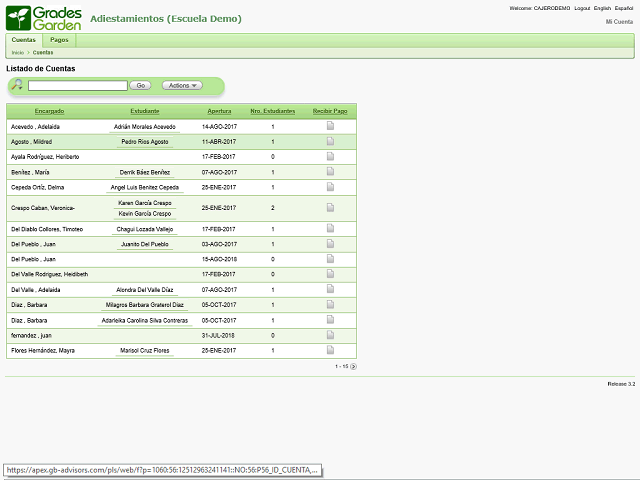Screen dimensions: 640x480
Task: Click the search magnifier icon
Action: [x=17, y=86]
